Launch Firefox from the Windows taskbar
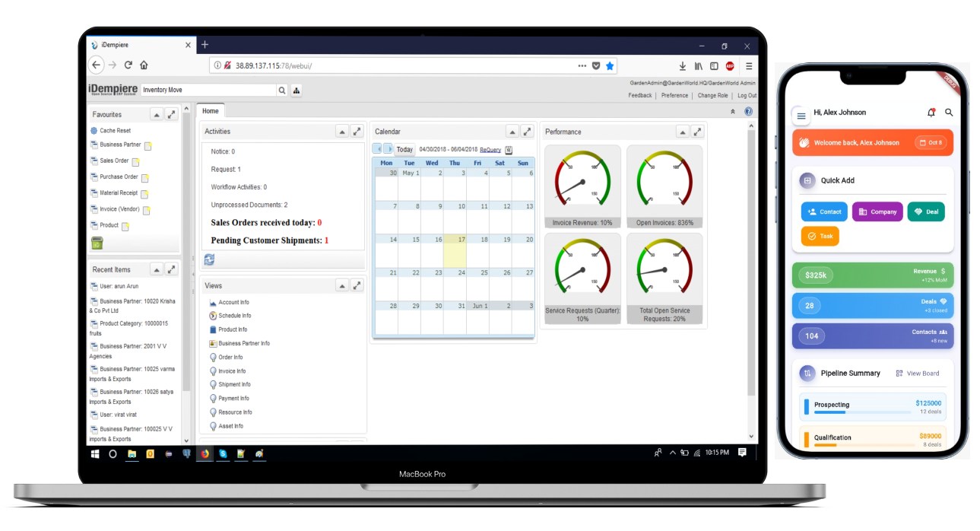 [204, 453]
